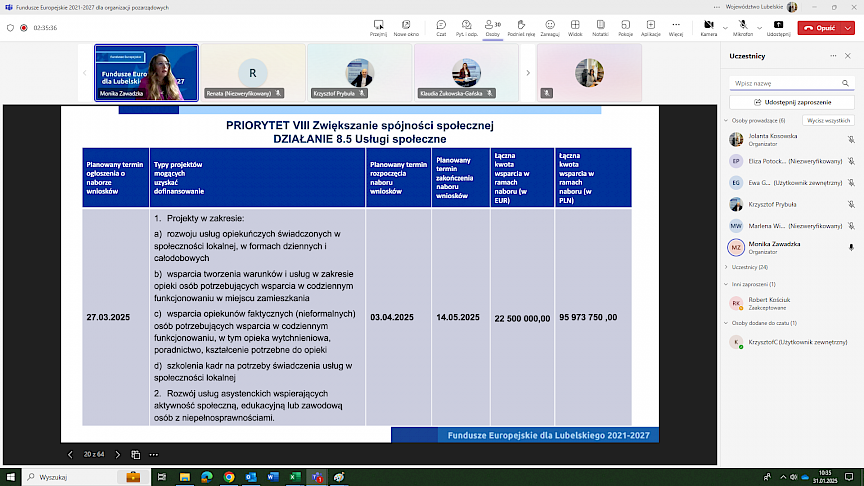Open Pokoje breakout rooms
The height and width of the screenshot is (486, 864).
(x=625, y=28)
